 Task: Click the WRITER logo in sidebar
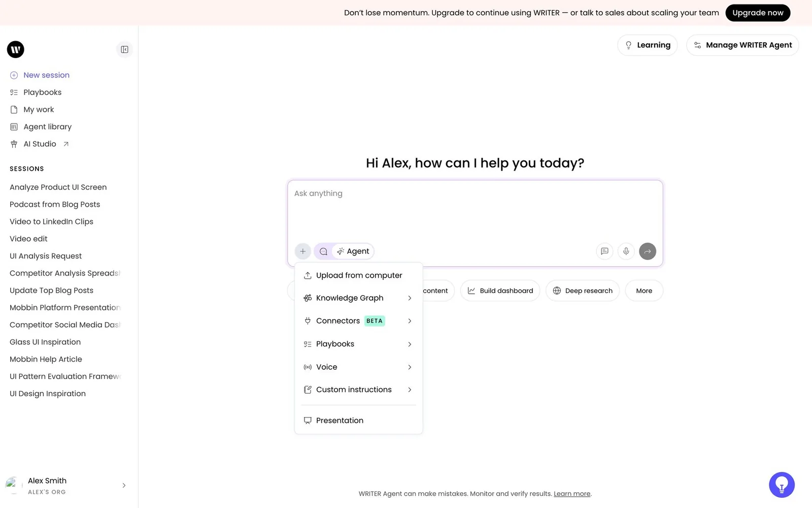coord(16,49)
